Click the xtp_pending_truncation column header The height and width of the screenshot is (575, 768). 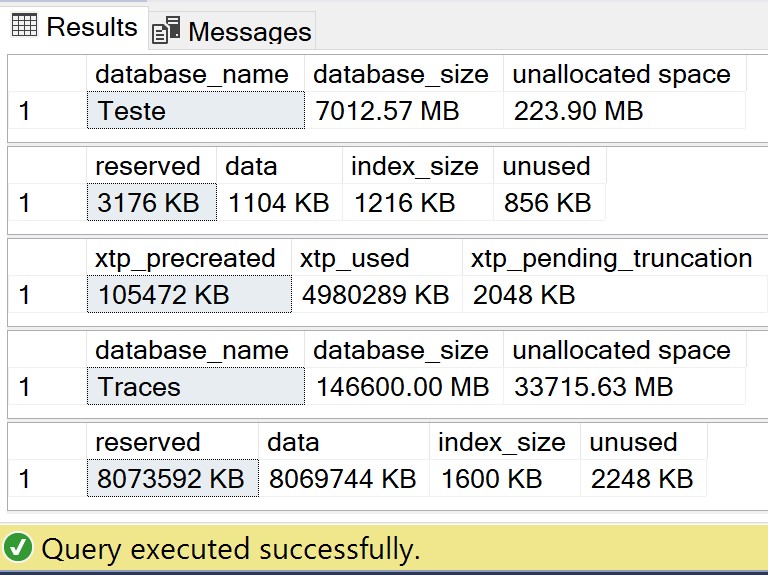pos(612,258)
